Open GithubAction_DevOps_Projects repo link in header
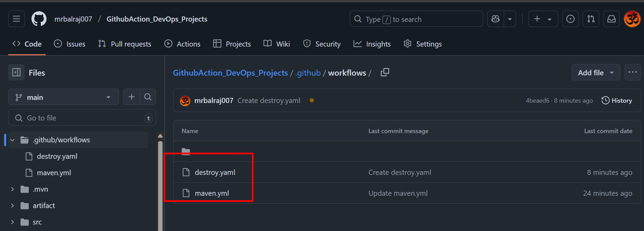This screenshot has width=644, height=231. coord(157,19)
